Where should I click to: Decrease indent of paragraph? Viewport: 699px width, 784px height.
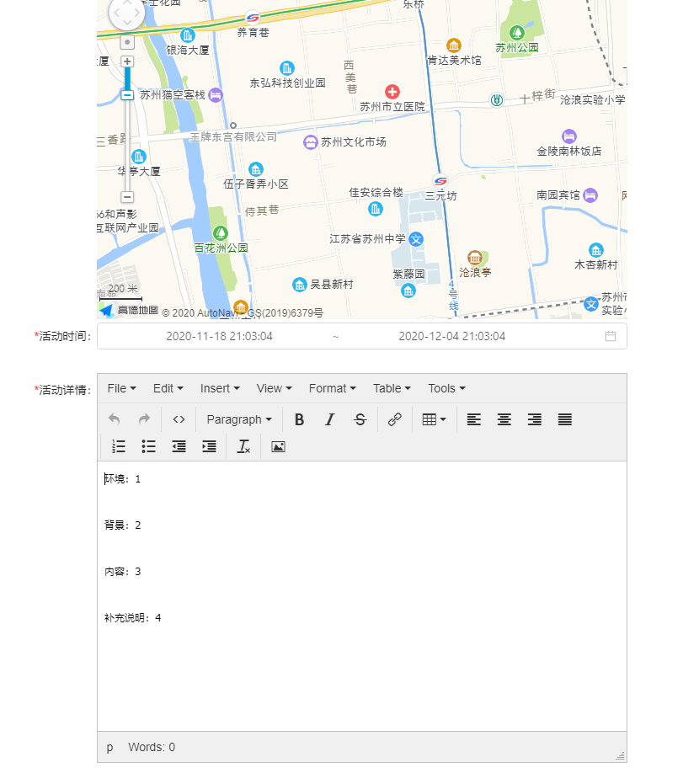click(179, 446)
